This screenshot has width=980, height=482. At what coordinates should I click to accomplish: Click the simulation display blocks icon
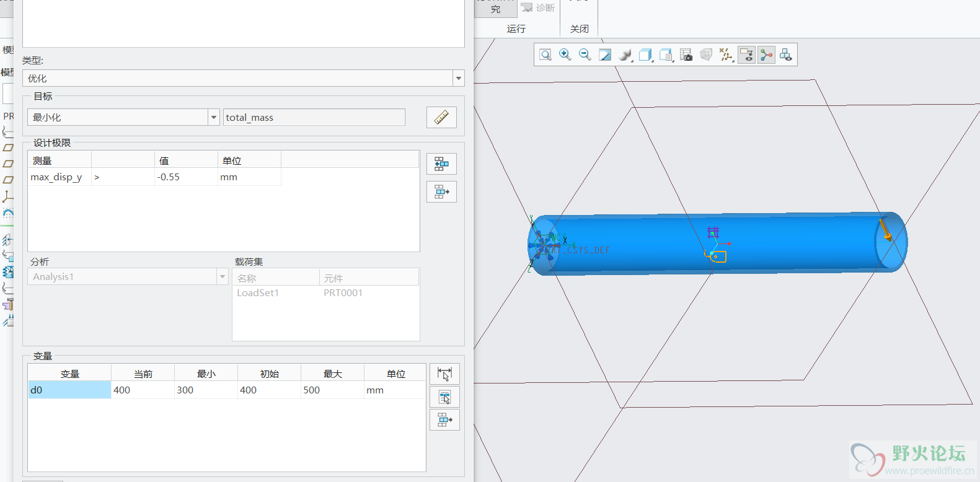786,55
